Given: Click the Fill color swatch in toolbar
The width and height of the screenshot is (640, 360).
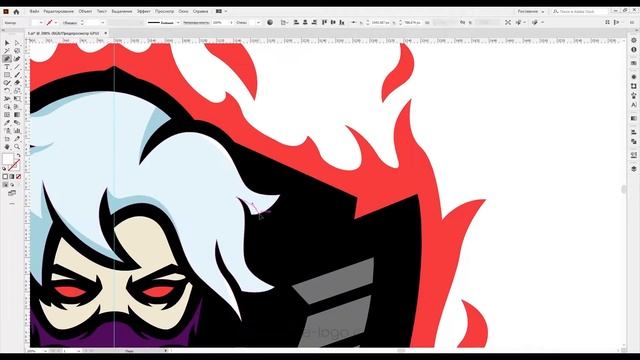Looking at the screenshot, I should (8, 160).
